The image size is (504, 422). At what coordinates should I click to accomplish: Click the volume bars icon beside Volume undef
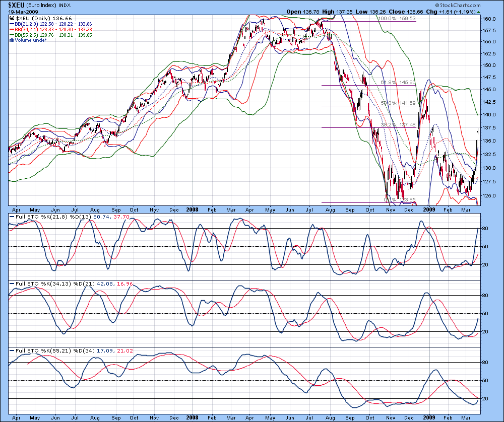point(12,40)
